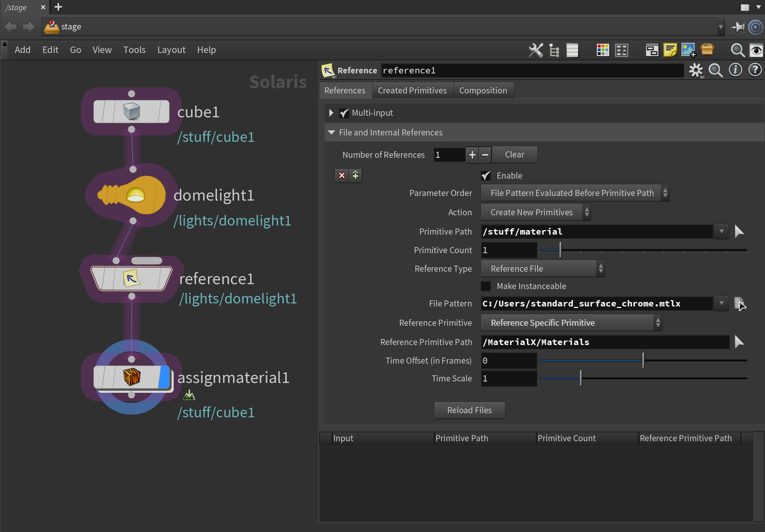Click the back navigation arrow
This screenshot has height=532, width=765.
10,27
